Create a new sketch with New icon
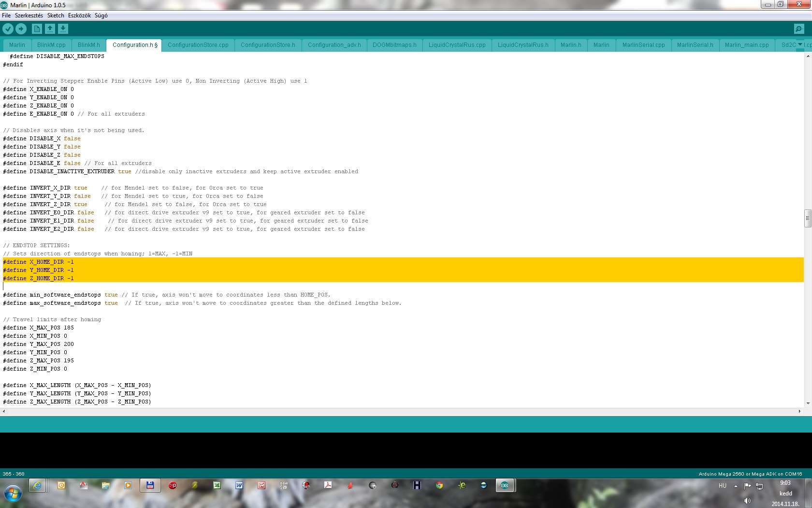This screenshot has height=508, width=812. point(37,29)
